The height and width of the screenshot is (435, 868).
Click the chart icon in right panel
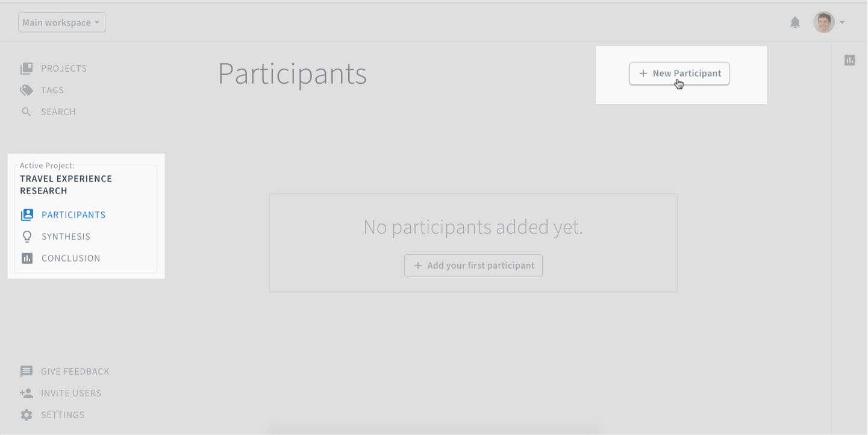pos(850,60)
